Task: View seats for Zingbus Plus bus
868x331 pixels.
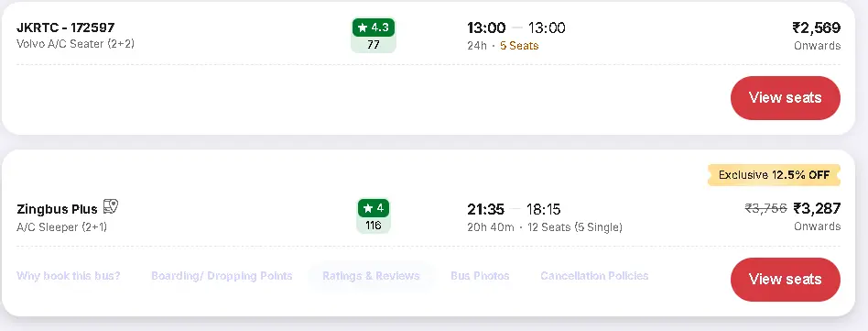Action: 785,279
